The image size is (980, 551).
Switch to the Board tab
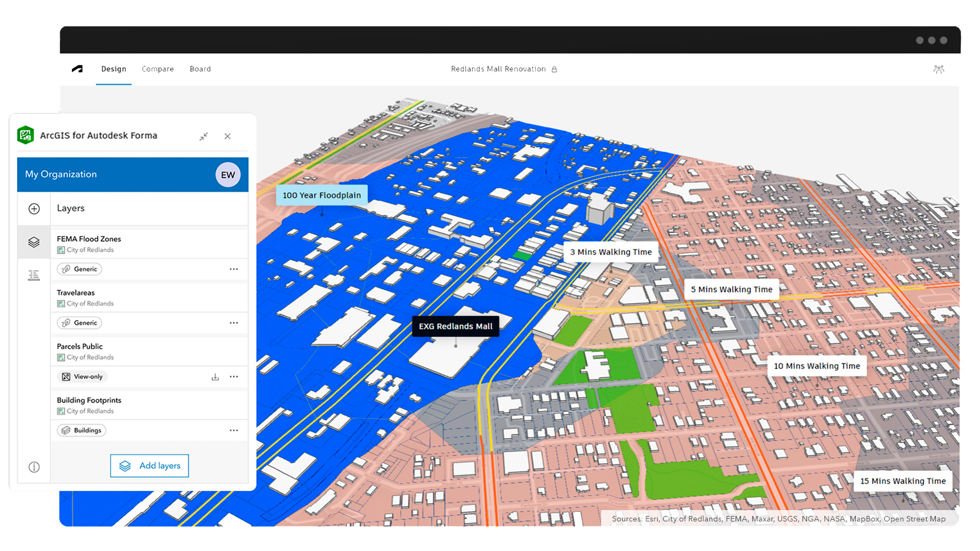[x=200, y=69]
